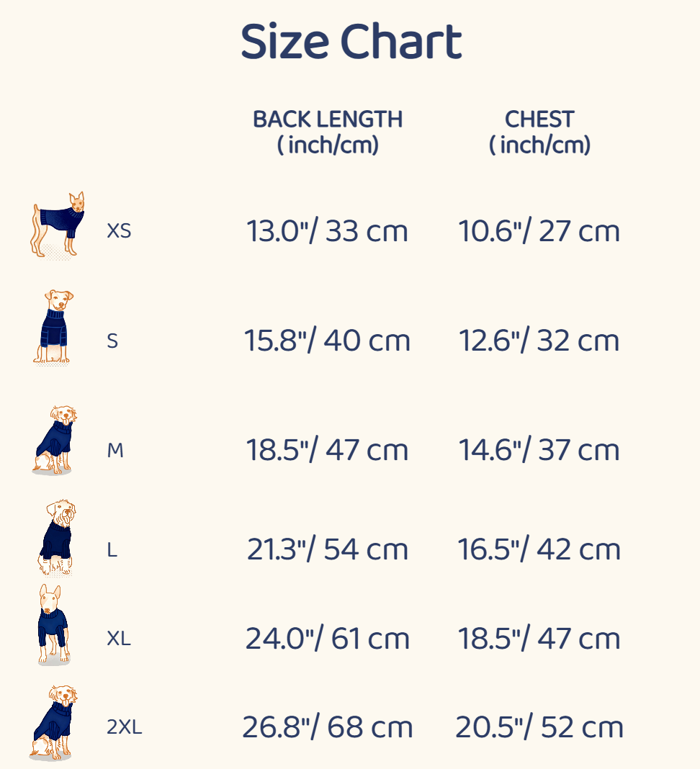This screenshot has width=700, height=769.
Task: Click the L back length 21.3"/ 54 cm
Action: click(327, 549)
